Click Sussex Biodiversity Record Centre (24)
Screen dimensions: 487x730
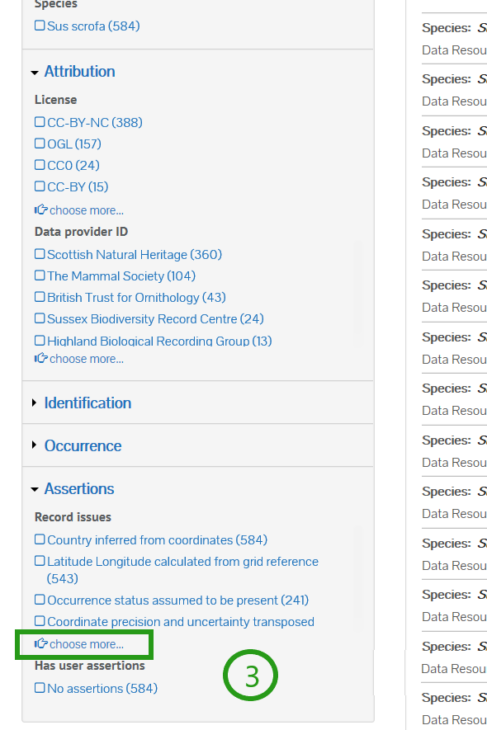(x=156, y=319)
